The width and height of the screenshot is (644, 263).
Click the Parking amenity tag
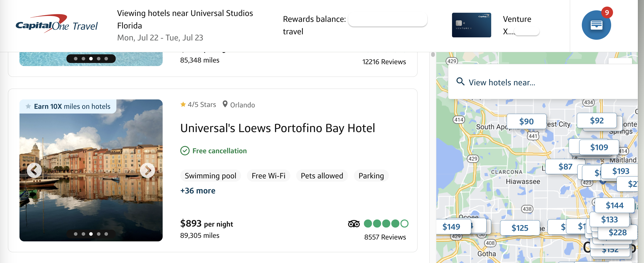[x=371, y=176]
